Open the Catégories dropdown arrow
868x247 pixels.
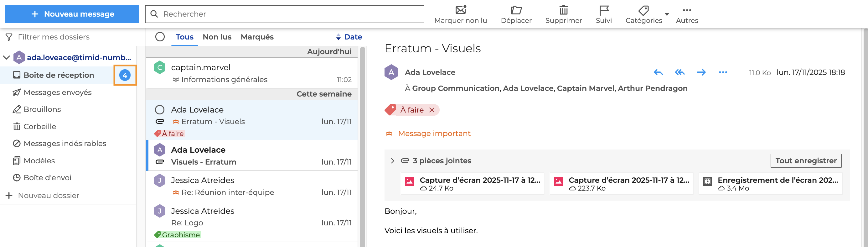[x=667, y=14]
